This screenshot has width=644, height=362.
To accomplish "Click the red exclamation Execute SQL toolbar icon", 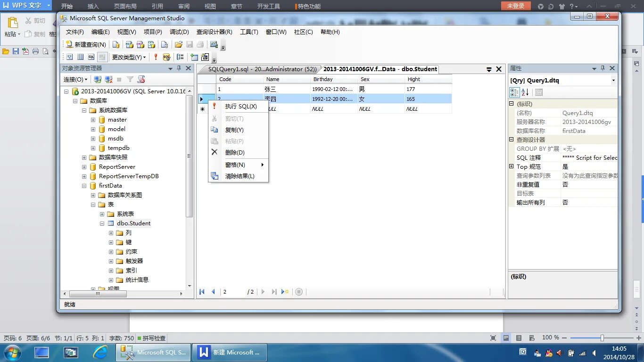I will tap(156, 57).
